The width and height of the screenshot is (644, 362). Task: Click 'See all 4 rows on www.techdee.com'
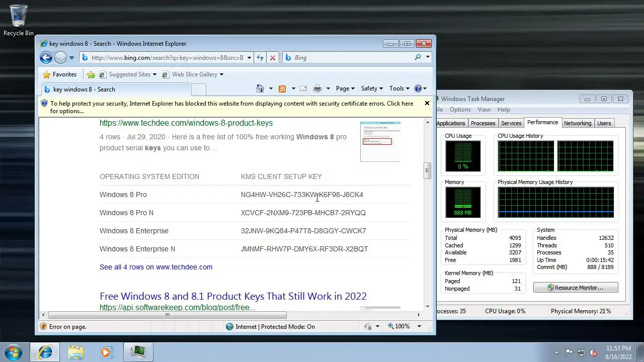coord(156,267)
